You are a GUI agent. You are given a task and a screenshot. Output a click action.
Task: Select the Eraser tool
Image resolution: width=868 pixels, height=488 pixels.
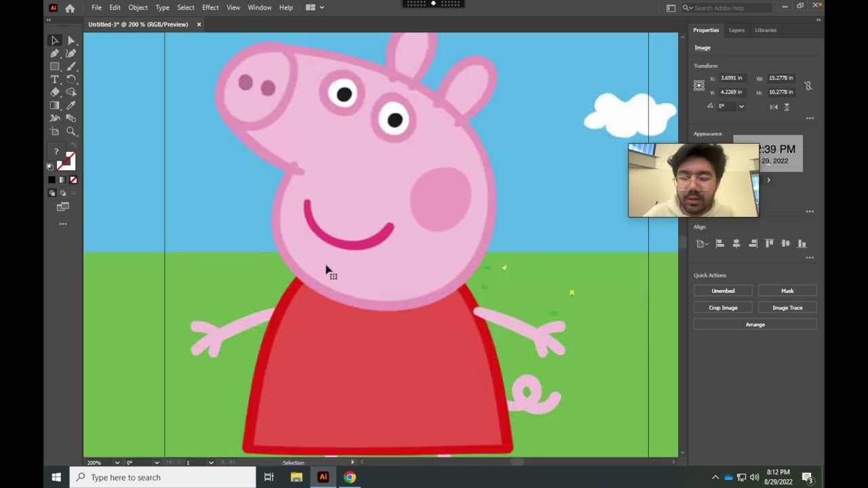pos(55,92)
